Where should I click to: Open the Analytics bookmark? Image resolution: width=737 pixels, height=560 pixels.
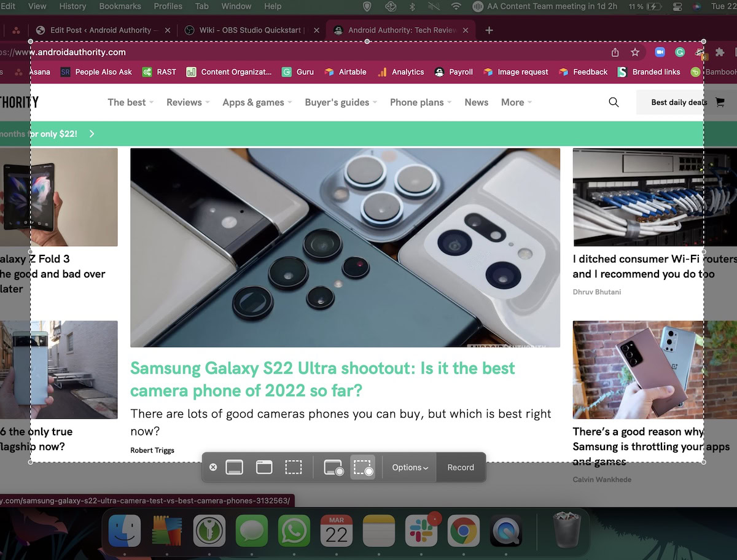[x=401, y=72]
